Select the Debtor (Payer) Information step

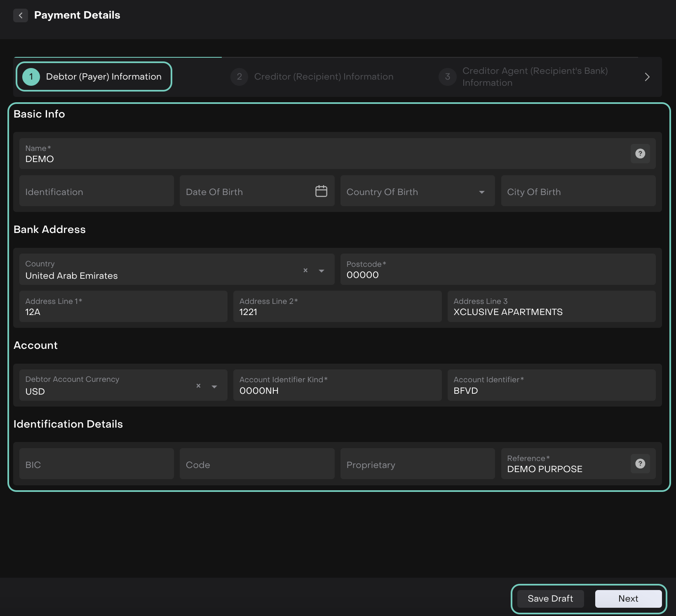click(x=94, y=77)
